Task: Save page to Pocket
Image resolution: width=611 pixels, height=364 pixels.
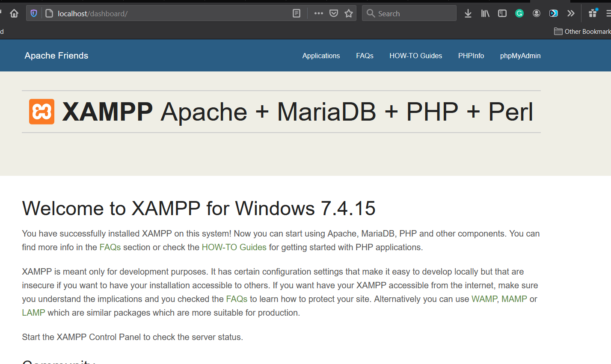Action: pos(334,13)
